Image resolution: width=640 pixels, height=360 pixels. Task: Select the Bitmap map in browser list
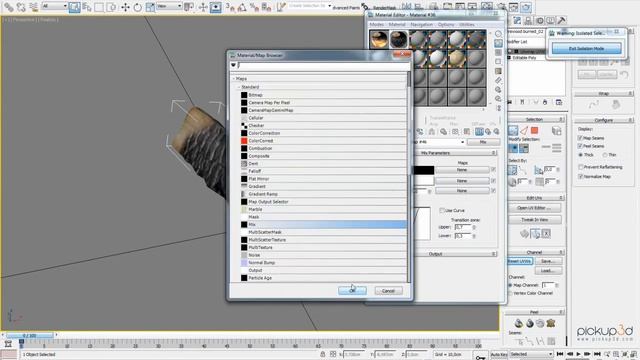(x=323, y=95)
